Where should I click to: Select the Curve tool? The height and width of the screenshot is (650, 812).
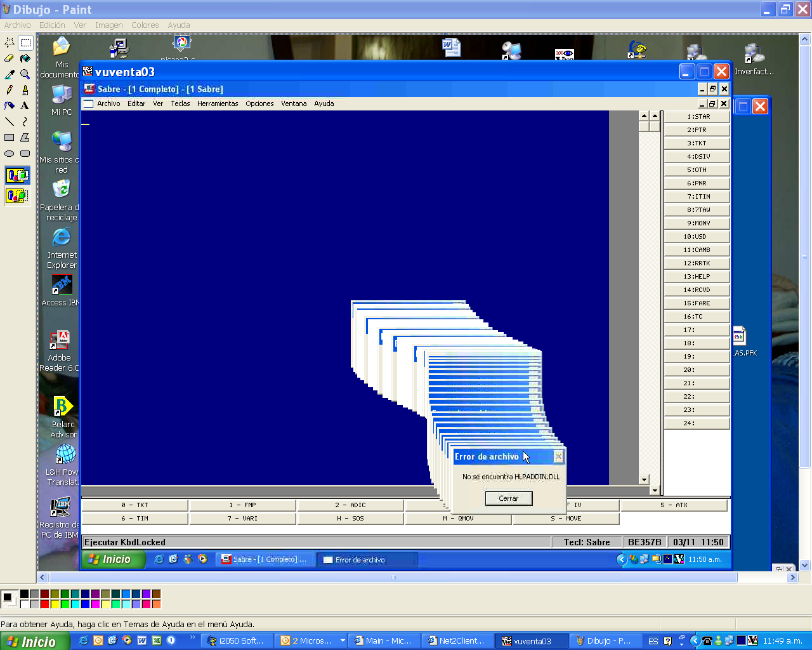(x=25, y=121)
